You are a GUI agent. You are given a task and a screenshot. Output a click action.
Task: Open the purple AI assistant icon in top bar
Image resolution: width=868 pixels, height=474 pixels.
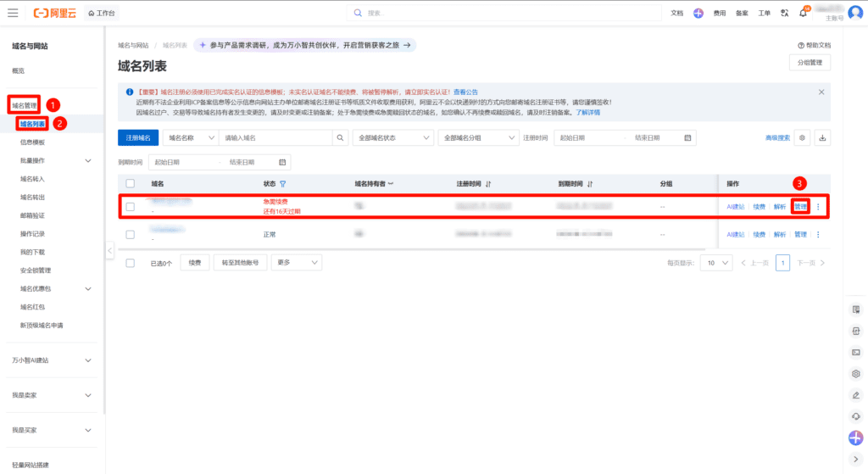[698, 13]
